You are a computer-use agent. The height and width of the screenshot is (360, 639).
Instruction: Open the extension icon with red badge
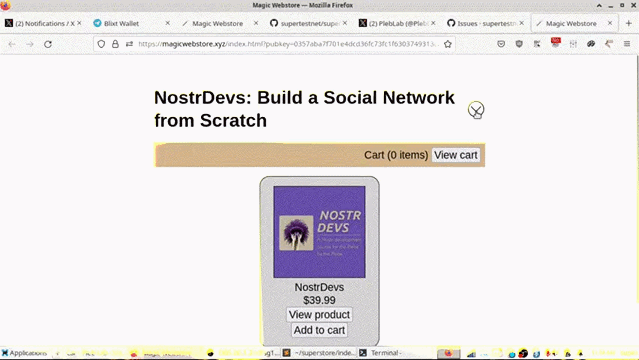555,43
